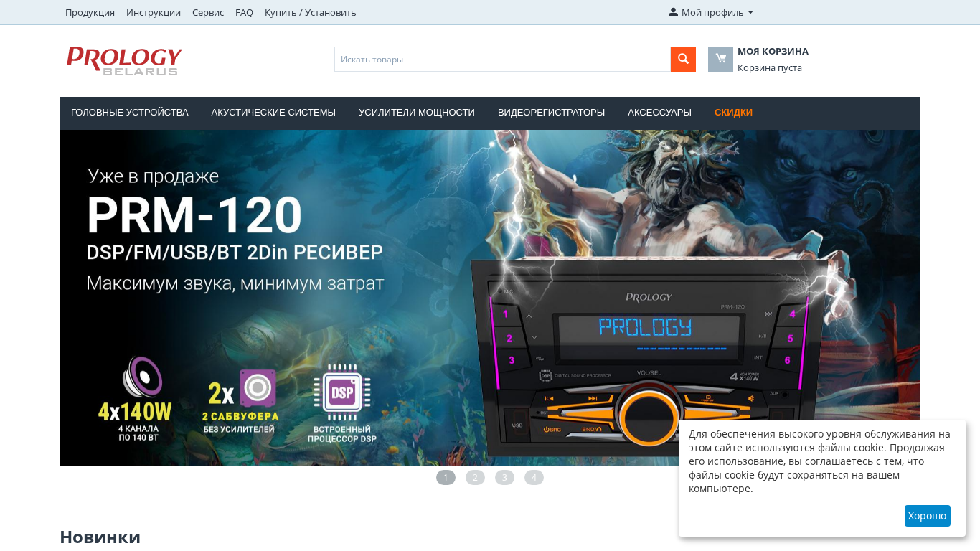
Task: Expand the Мой профиль dropdown
Action: tap(710, 12)
